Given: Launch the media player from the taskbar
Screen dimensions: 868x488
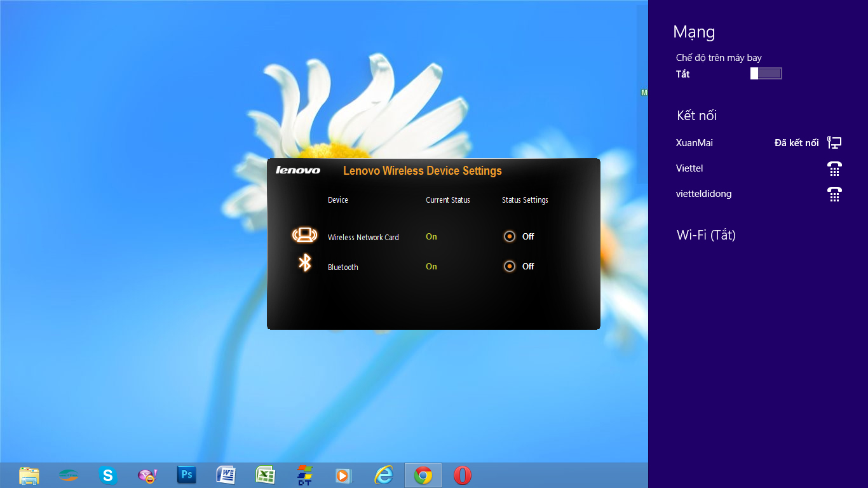Looking at the screenshot, I should coord(344,475).
